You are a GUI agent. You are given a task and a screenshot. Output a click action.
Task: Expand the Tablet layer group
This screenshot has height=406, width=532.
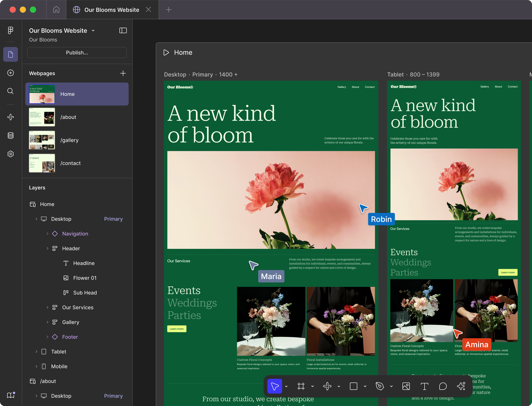point(36,352)
